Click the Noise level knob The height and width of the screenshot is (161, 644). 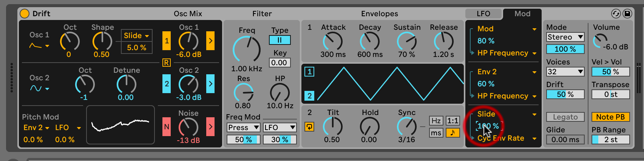tap(188, 127)
